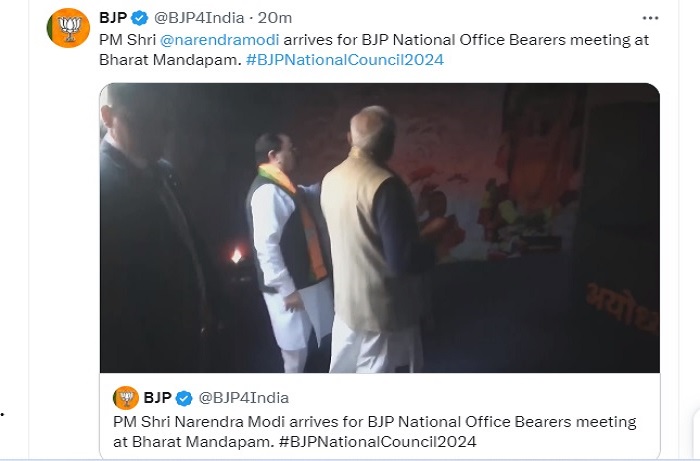The image size is (700, 461).
Task: Open @BJP4India handle in quoted tweet
Action: [x=246, y=398]
